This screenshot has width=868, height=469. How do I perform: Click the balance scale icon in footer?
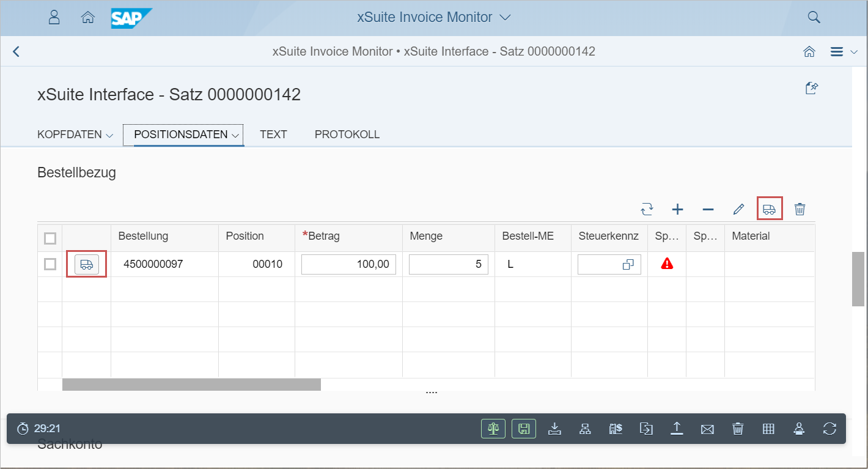(493, 429)
